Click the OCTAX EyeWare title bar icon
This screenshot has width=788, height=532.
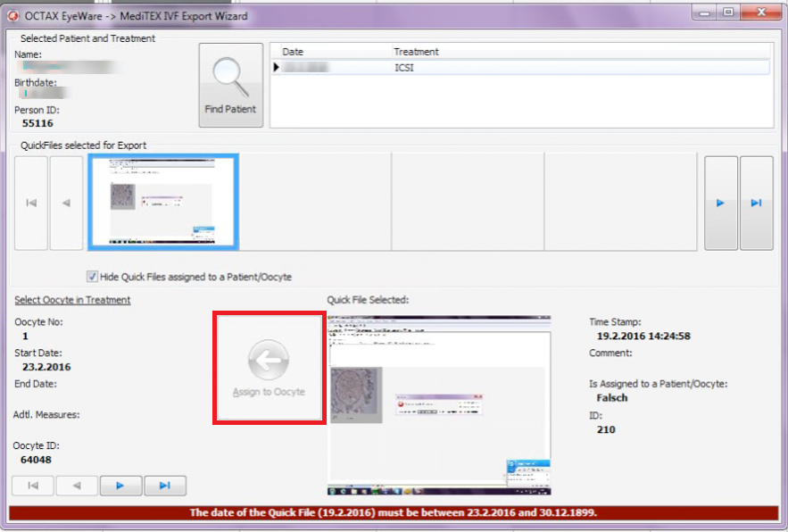pos(13,16)
